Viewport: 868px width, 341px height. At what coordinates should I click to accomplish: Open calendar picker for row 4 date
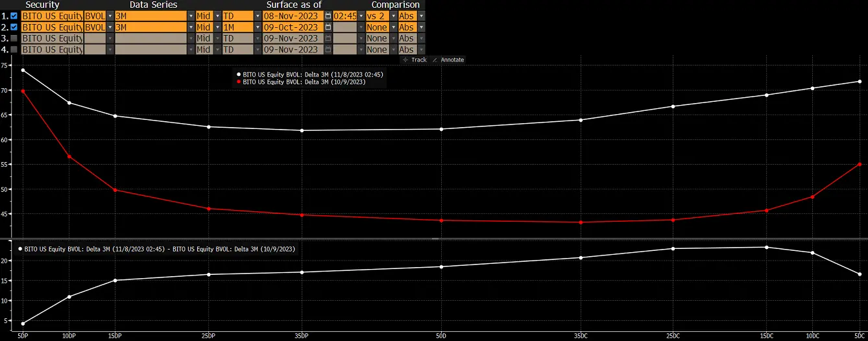point(328,49)
